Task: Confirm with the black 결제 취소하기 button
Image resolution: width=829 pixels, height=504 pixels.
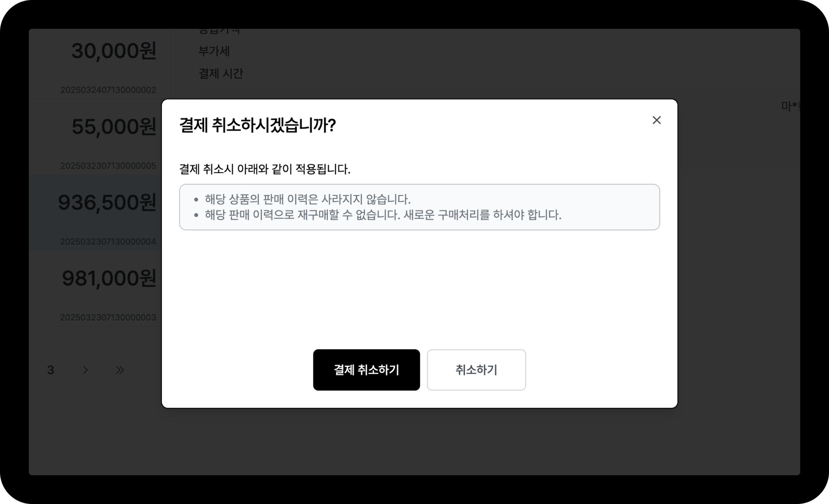Action: pos(366,370)
